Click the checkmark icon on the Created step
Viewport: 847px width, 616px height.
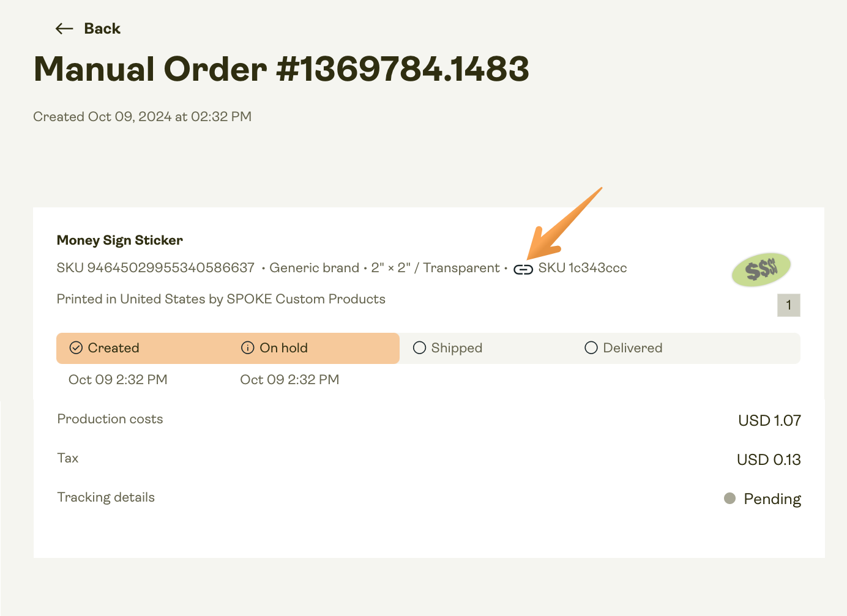click(76, 347)
